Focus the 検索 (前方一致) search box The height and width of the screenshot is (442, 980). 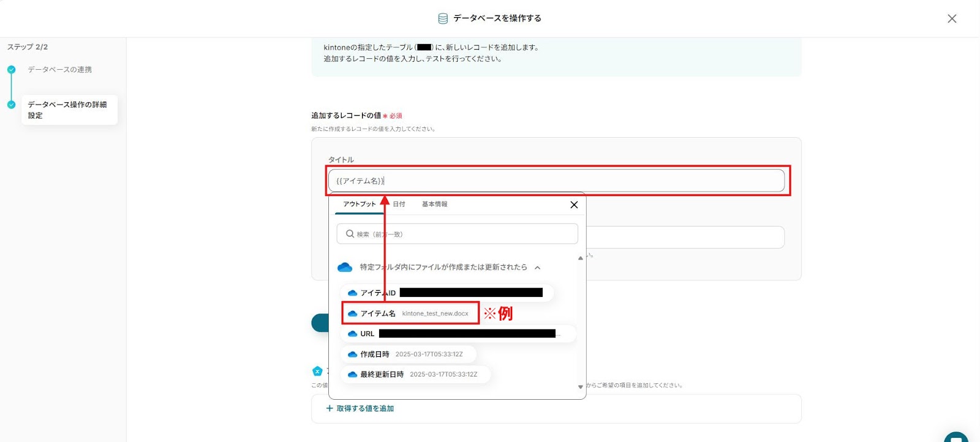(457, 234)
